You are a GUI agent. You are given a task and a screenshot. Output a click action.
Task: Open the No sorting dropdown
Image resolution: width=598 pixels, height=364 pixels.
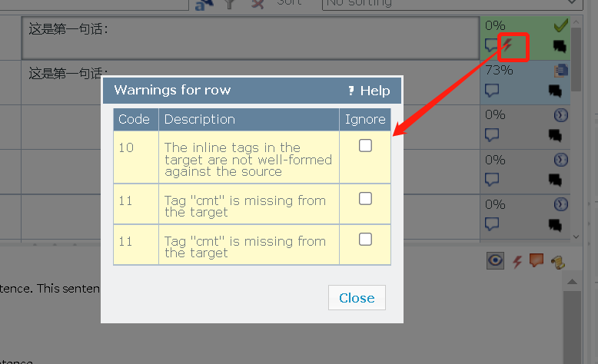(452, 4)
